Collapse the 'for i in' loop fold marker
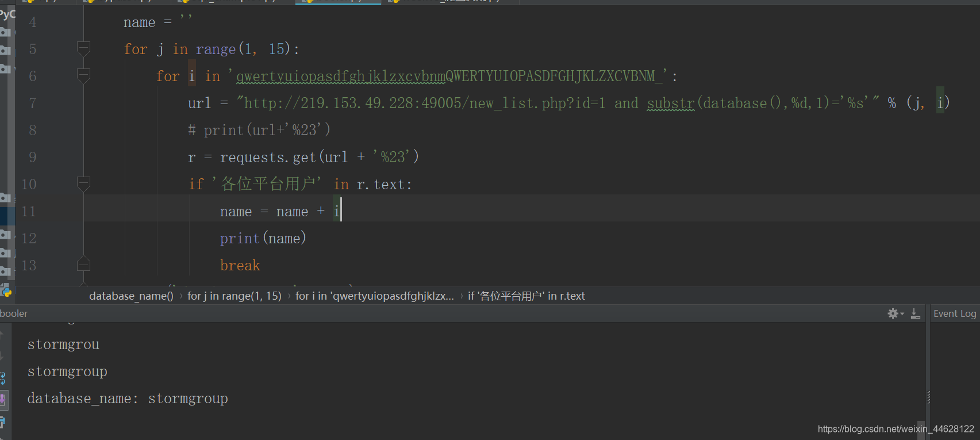This screenshot has width=980, height=440. [x=83, y=76]
